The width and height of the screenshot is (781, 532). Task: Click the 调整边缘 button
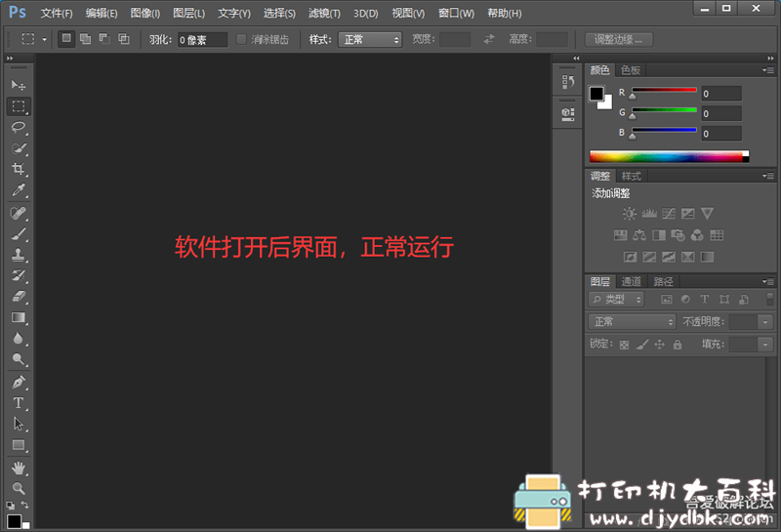[619, 39]
